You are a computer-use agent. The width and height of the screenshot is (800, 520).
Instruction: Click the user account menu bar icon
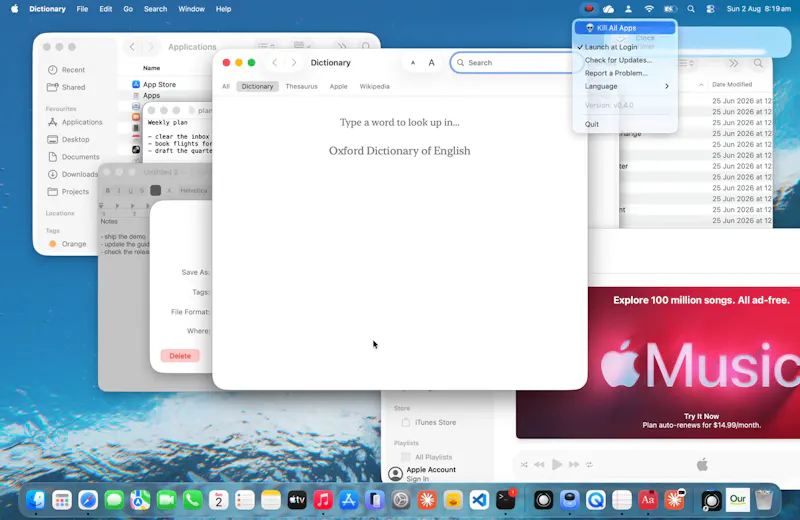click(628, 9)
